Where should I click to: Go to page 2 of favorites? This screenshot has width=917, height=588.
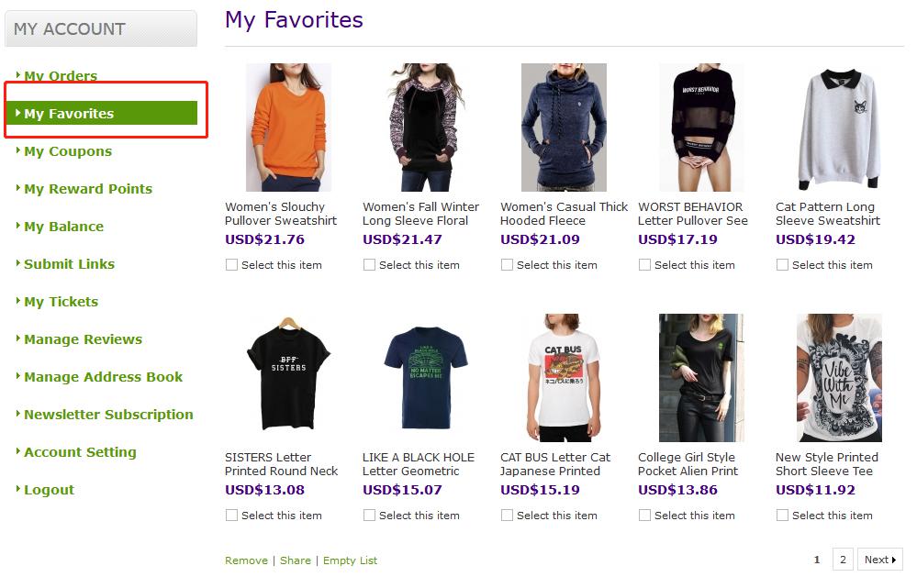click(843, 560)
